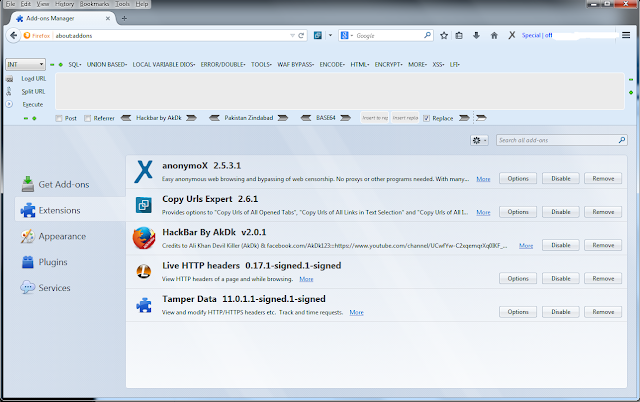
Task: Open the Bookmarks menu
Action: [x=94, y=4]
